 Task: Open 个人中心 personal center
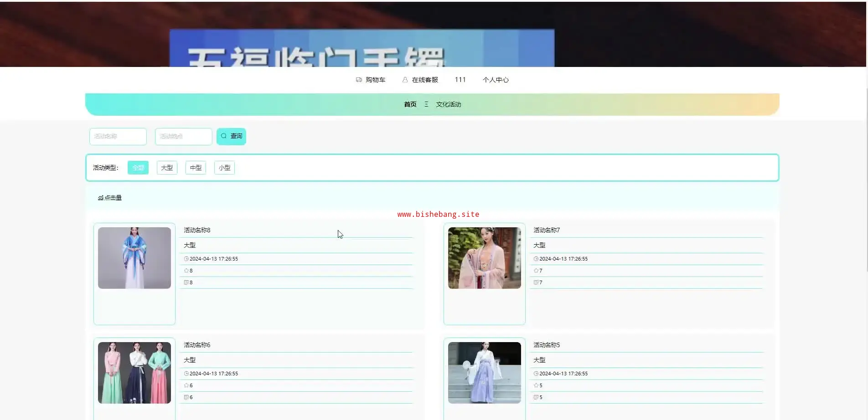pos(496,80)
